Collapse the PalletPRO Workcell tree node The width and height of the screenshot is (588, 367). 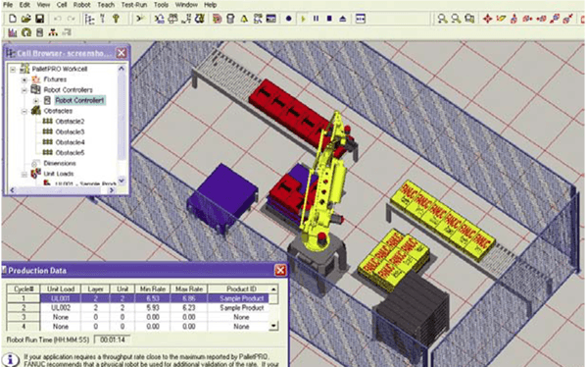coord(13,69)
